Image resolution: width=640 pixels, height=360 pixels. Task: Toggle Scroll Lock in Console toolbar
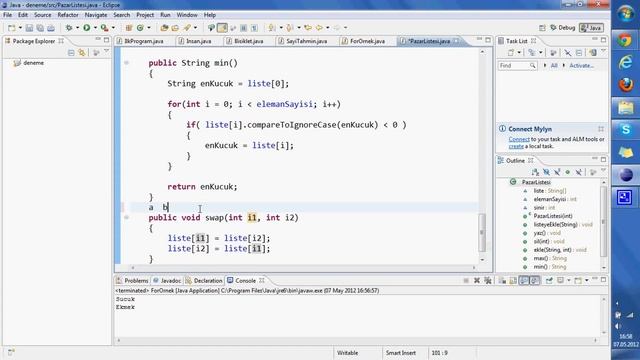[513, 280]
